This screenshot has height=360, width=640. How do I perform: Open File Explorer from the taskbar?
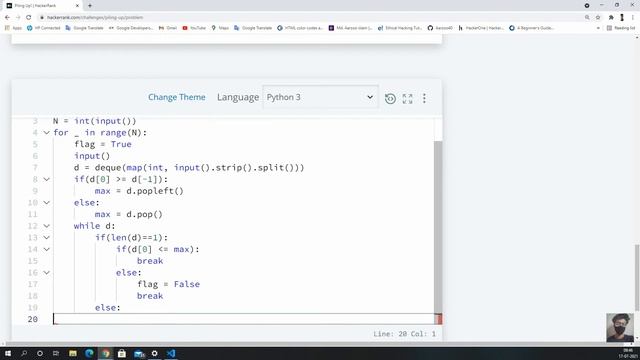(73, 353)
